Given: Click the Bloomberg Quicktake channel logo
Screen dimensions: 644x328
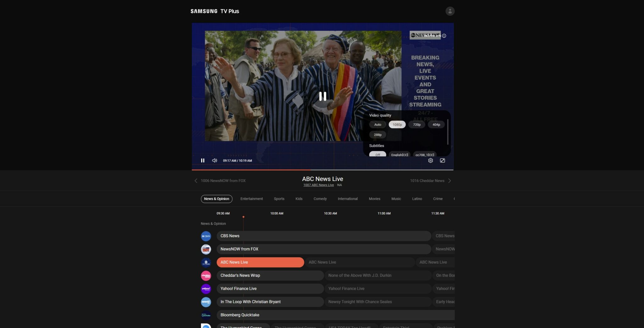Looking at the screenshot, I should [206, 315].
